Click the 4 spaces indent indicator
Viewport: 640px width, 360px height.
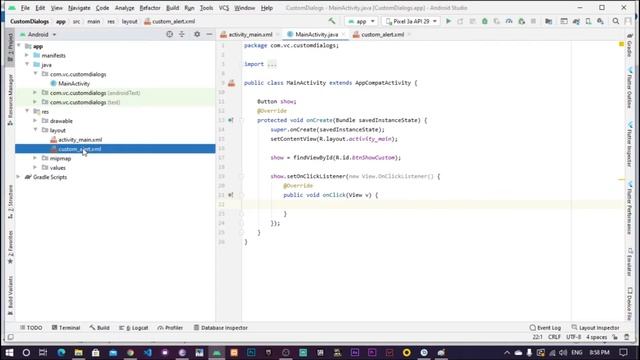pyautogui.click(x=596, y=337)
